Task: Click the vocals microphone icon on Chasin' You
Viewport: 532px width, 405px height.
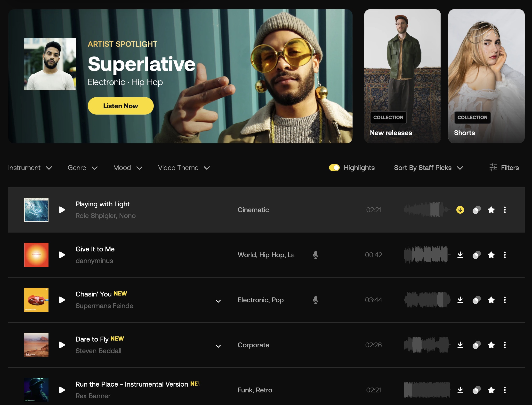Action: tap(315, 300)
